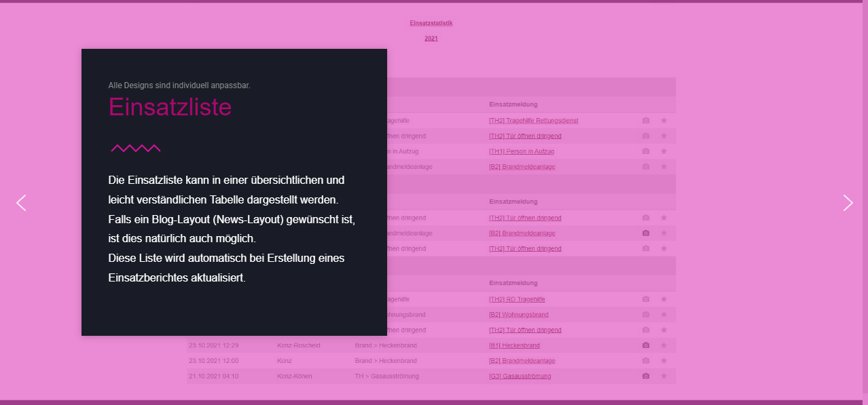This screenshot has width=868, height=405.
Task: Open [G3] Gasausströmung report
Action: (x=520, y=376)
